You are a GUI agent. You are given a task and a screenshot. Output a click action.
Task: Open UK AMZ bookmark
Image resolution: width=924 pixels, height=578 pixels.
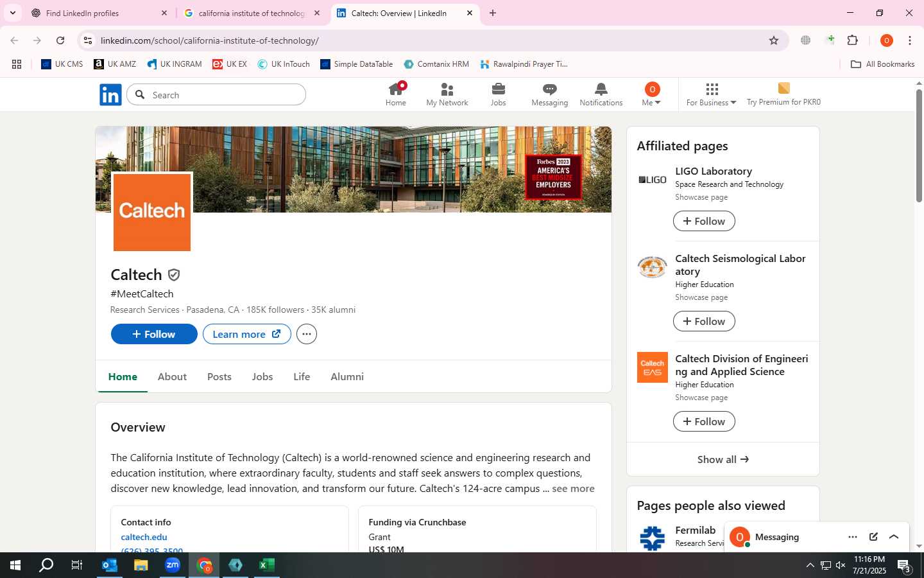(115, 64)
